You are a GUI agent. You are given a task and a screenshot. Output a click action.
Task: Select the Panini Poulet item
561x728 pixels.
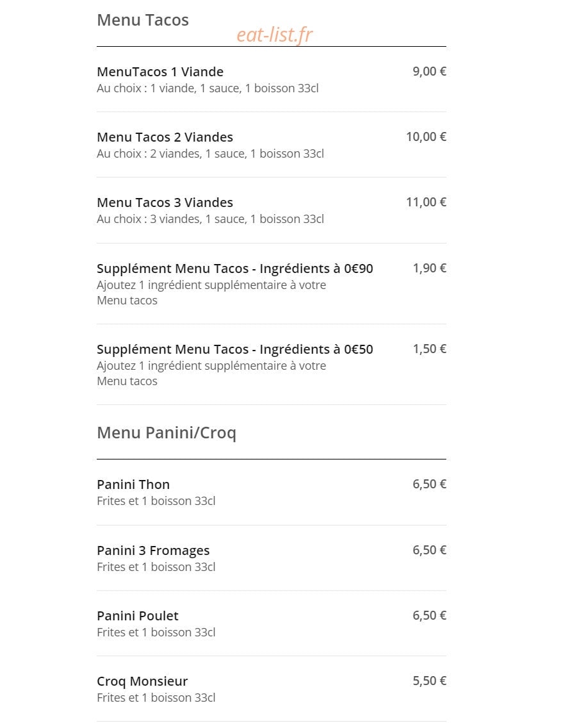272,624
